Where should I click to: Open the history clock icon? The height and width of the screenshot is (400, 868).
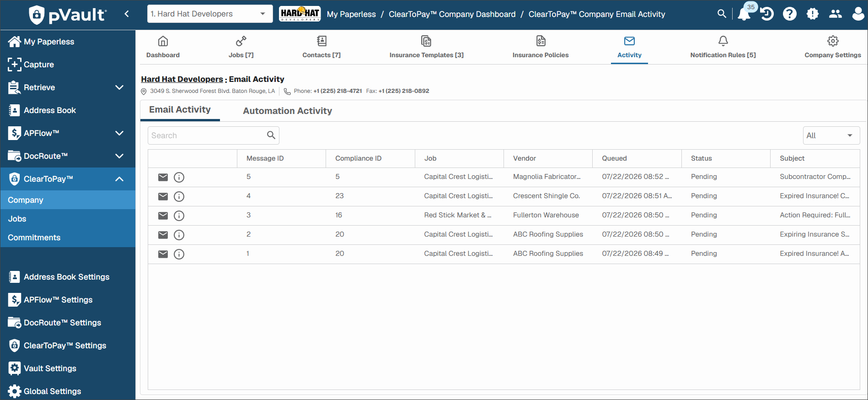point(767,14)
